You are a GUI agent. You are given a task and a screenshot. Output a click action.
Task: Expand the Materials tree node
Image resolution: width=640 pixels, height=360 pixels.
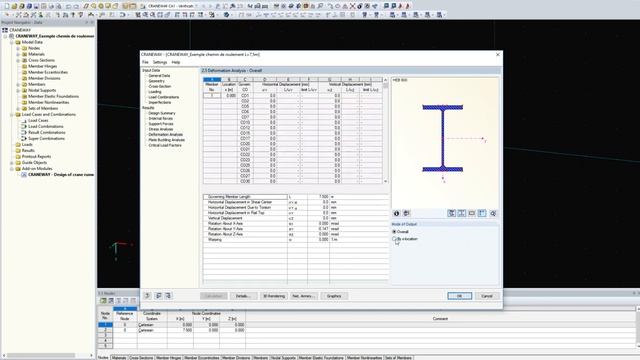[x=18, y=54]
